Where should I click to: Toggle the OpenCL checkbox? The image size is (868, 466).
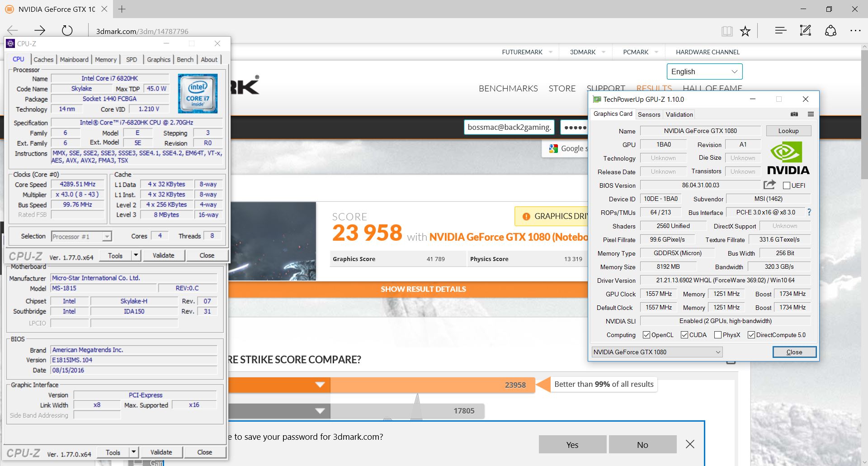pos(646,335)
